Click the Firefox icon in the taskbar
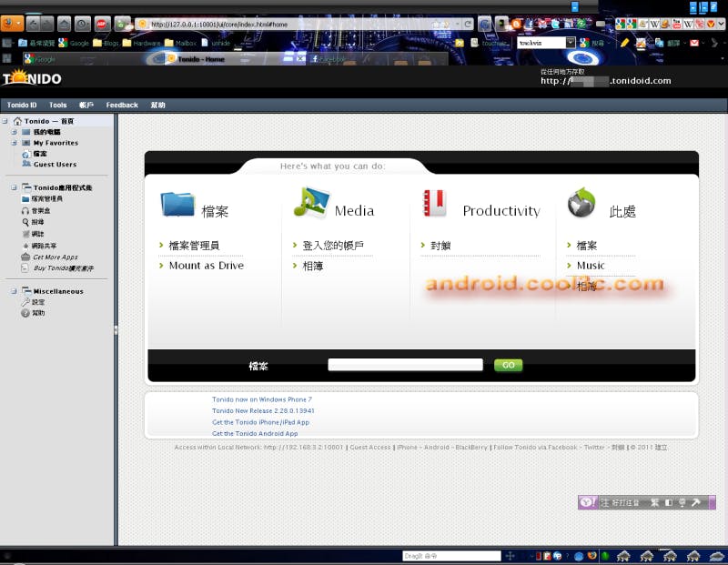The width and height of the screenshot is (728, 565). pos(592,556)
